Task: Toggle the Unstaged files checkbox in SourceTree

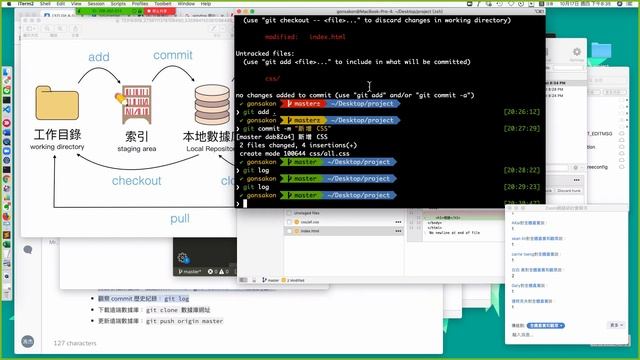Action: pyautogui.click(x=289, y=213)
